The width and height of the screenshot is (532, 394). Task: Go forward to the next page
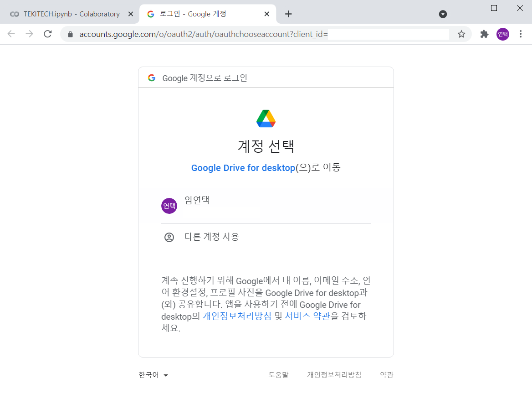click(30, 34)
